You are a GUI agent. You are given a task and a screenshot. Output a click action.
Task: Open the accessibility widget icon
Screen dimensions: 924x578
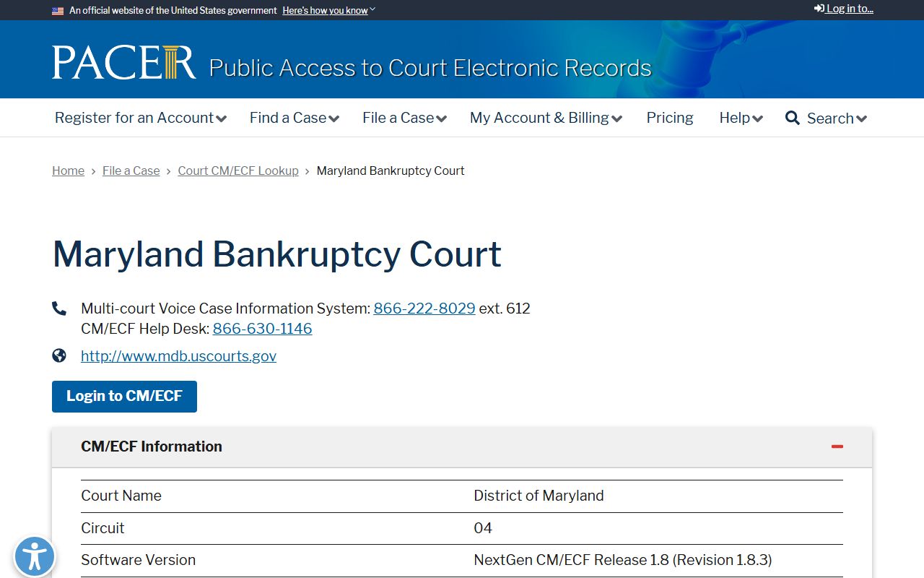click(x=34, y=556)
